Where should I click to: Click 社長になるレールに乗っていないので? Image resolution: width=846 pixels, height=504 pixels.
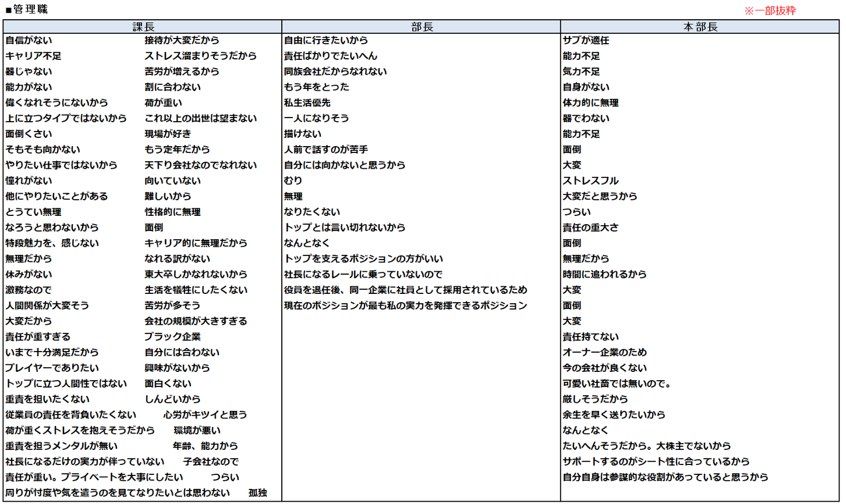(363, 274)
